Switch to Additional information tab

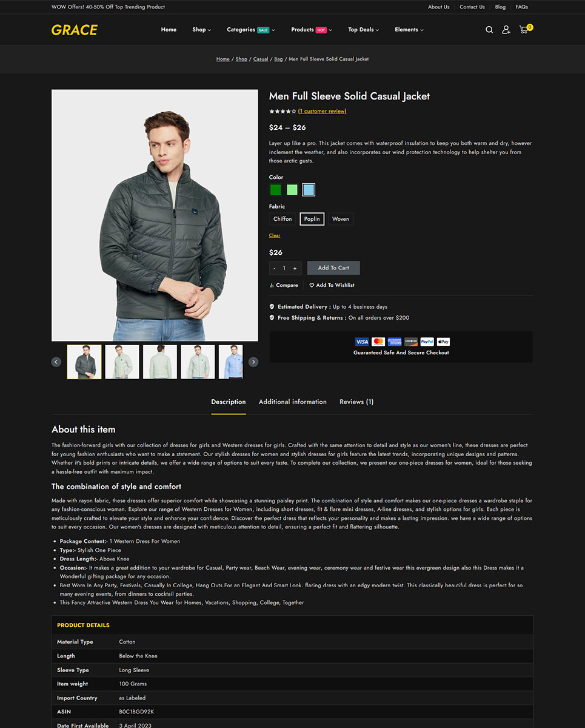pyautogui.click(x=293, y=402)
